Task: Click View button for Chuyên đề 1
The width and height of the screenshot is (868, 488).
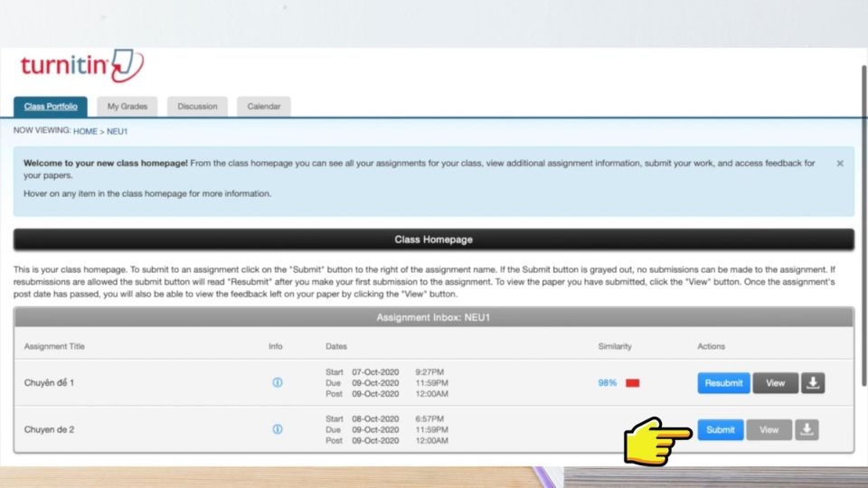Action: (x=775, y=383)
